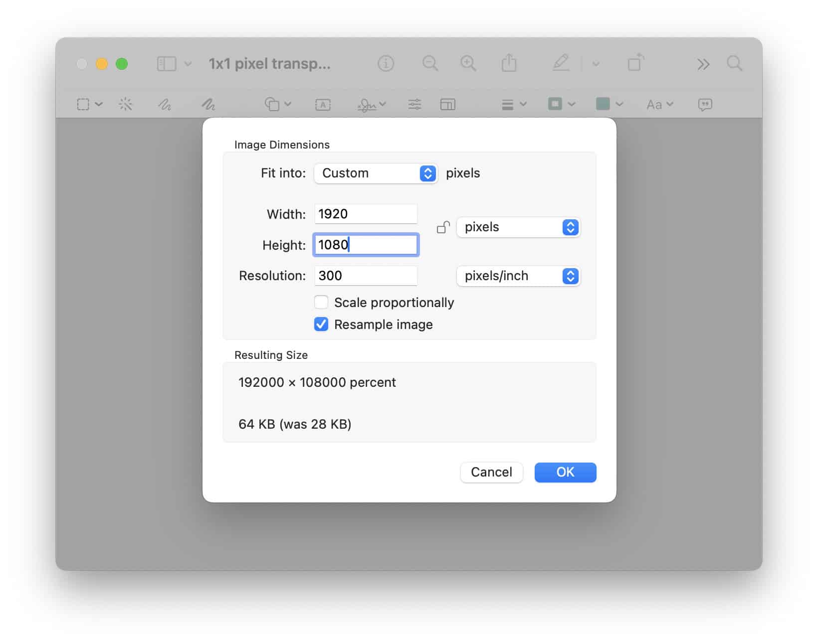This screenshot has width=818, height=644.
Task: Open the Adjust Size icon
Action: click(448, 104)
